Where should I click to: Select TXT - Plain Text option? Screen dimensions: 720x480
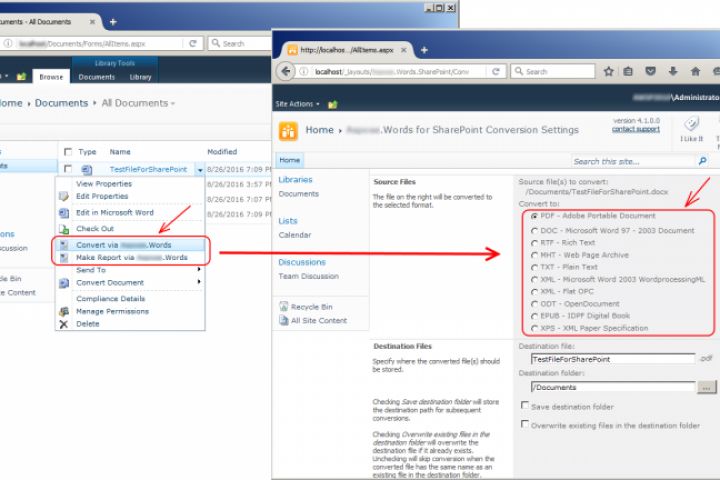tap(534, 267)
